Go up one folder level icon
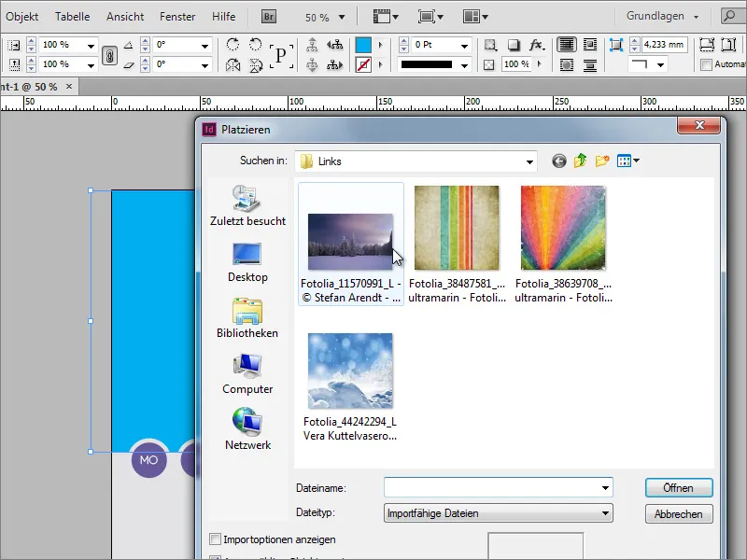The image size is (747, 560). tap(580, 161)
